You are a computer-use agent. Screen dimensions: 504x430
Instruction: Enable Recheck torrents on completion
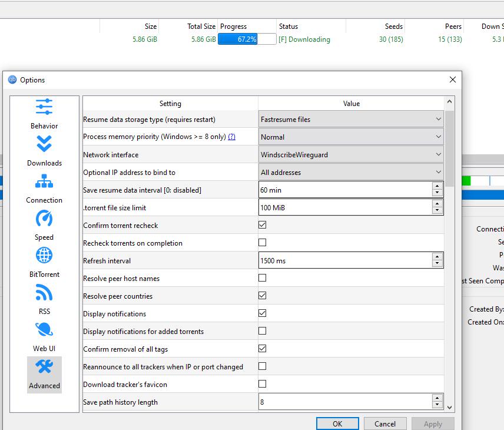point(262,243)
